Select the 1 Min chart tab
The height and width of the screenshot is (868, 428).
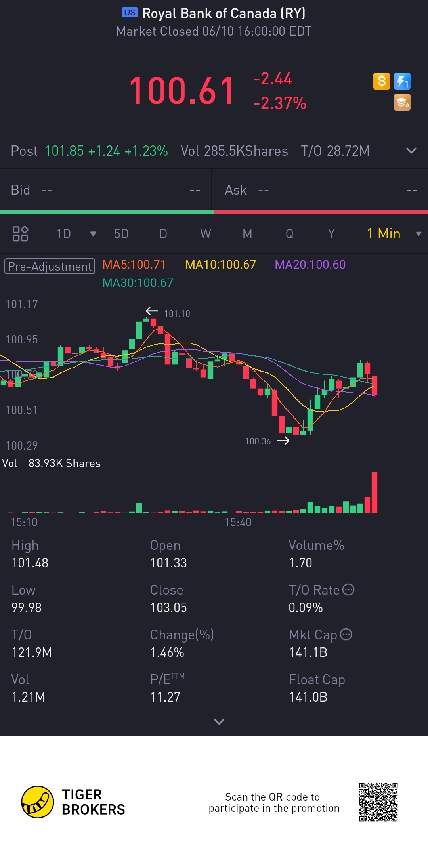tap(384, 234)
